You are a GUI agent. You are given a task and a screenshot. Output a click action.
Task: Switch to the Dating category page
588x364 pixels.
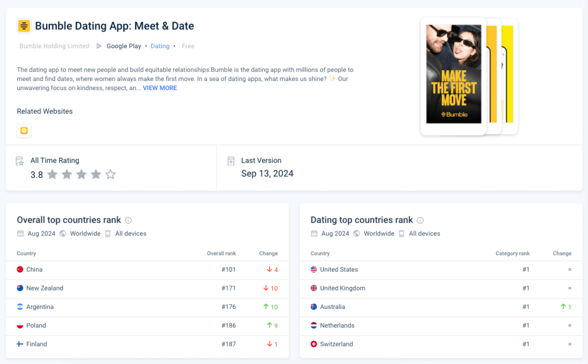160,46
